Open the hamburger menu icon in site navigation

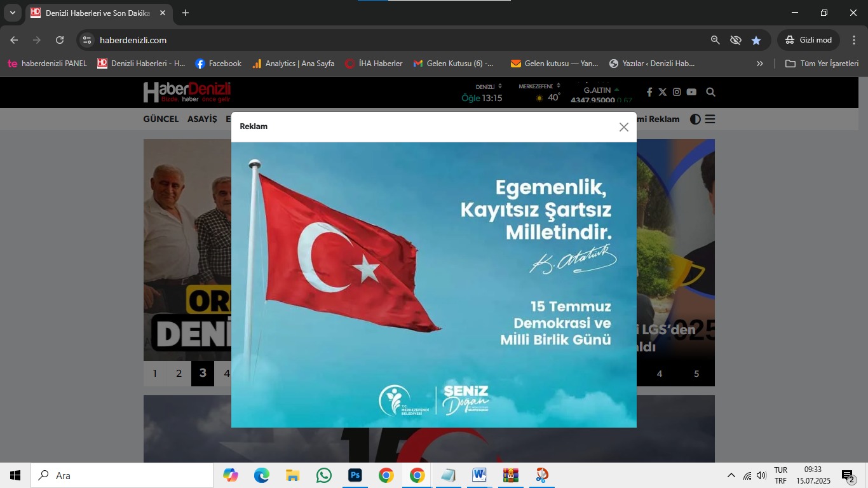pos(710,119)
